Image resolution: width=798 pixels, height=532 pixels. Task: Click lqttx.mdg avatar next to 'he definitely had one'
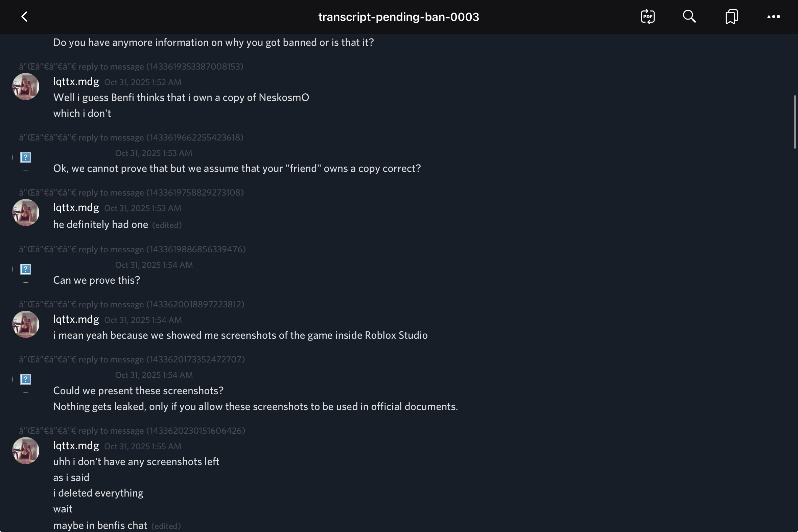click(x=26, y=212)
